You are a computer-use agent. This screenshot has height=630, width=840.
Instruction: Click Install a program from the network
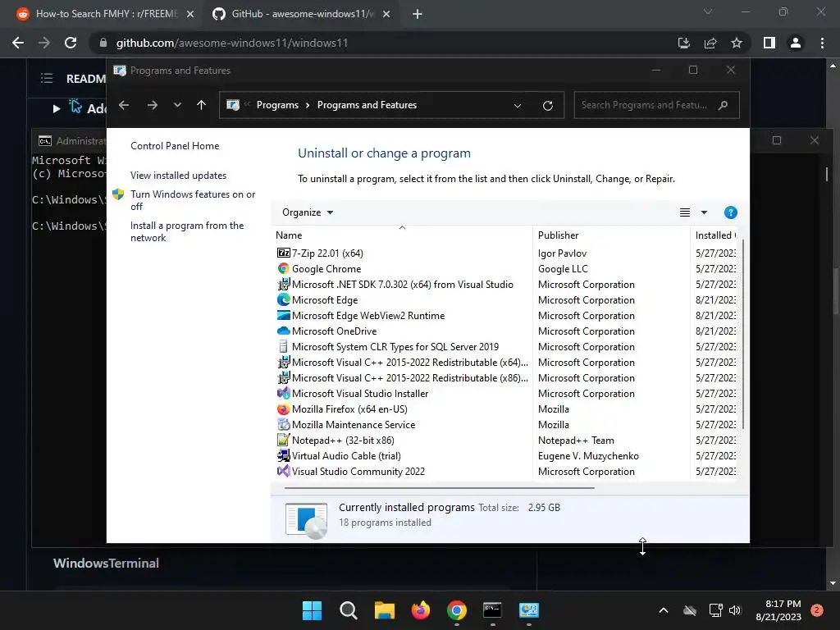click(x=187, y=231)
